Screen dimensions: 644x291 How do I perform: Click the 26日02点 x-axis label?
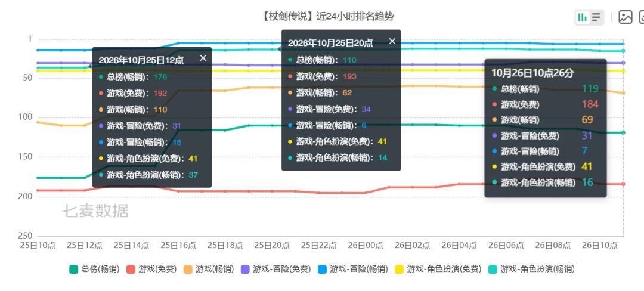(413, 245)
